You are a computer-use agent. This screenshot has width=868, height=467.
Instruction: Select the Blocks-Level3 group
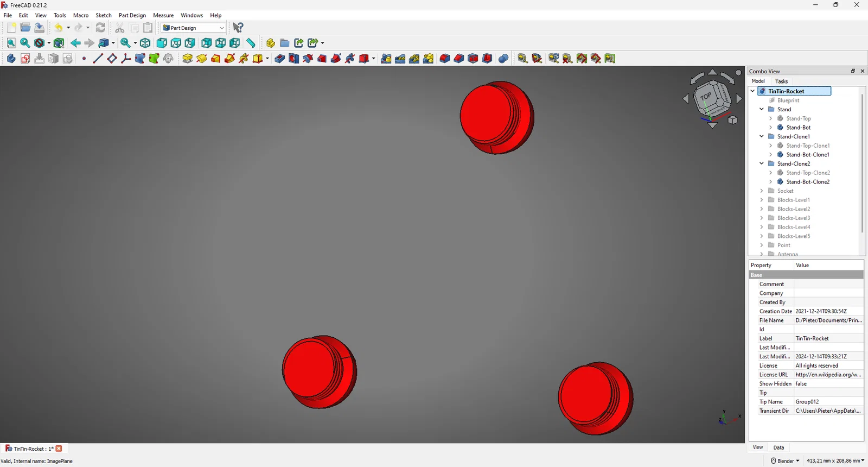794,218
